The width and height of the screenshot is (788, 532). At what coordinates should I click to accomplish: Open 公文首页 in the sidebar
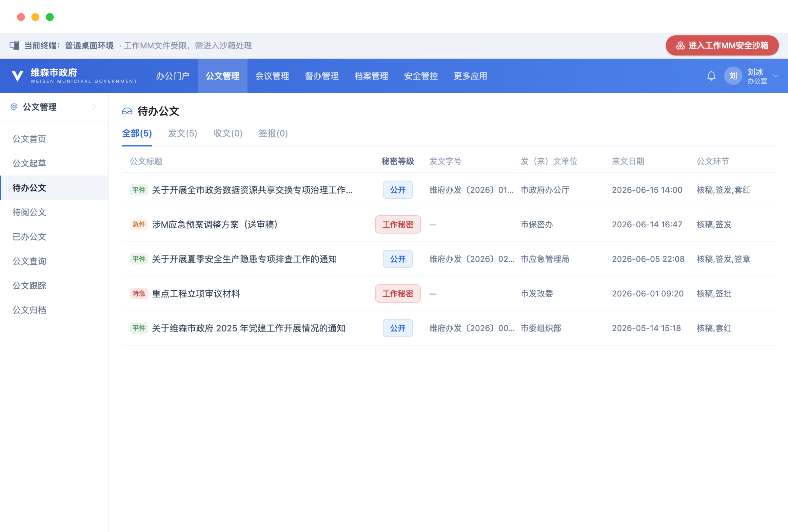(x=54, y=139)
